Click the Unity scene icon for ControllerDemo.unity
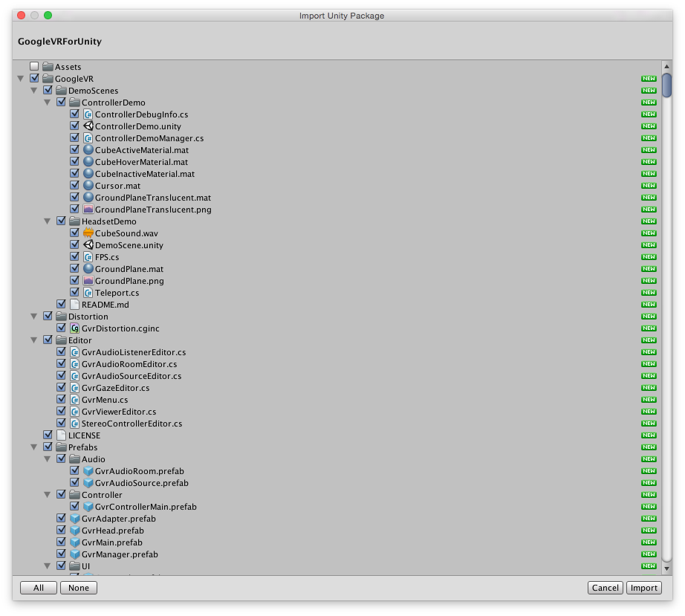The height and width of the screenshot is (616, 685). (88, 126)
